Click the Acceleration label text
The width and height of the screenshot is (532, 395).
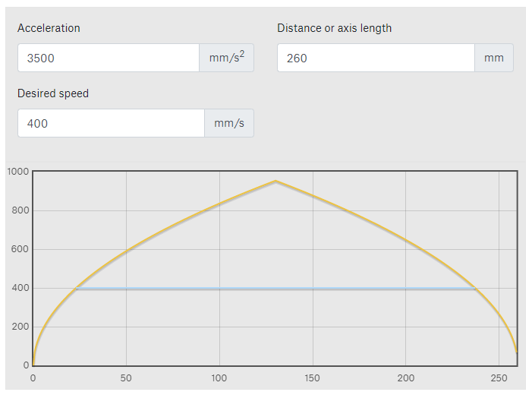pos(49,28)
